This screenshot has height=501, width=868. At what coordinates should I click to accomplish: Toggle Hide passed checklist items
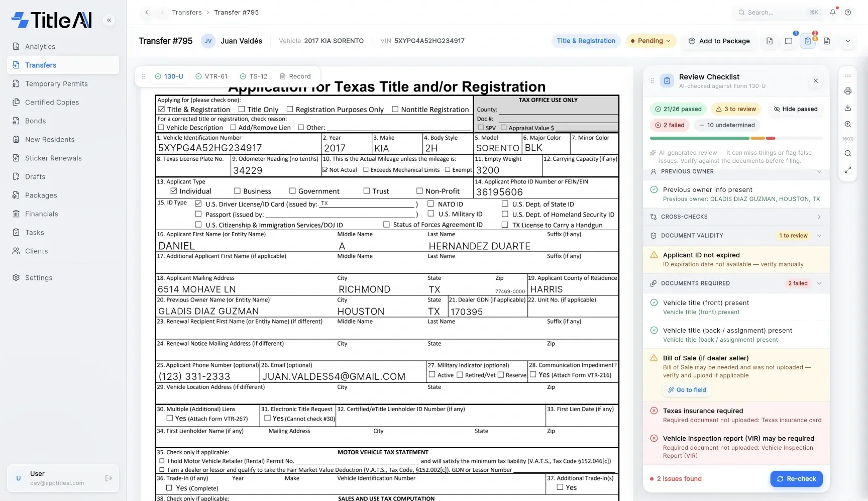(796, 109)
